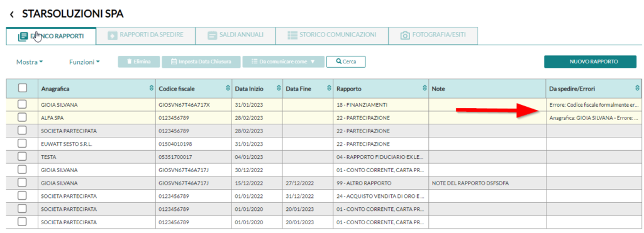644x233 pixels.
Task: Switch to the Fotografia/Esiti tab
Action: pos(433,35)
